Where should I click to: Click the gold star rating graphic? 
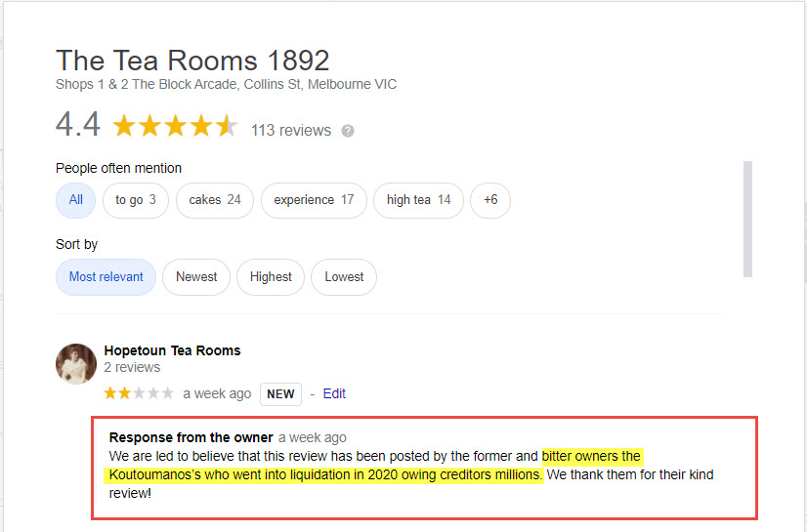click(175, 127)
